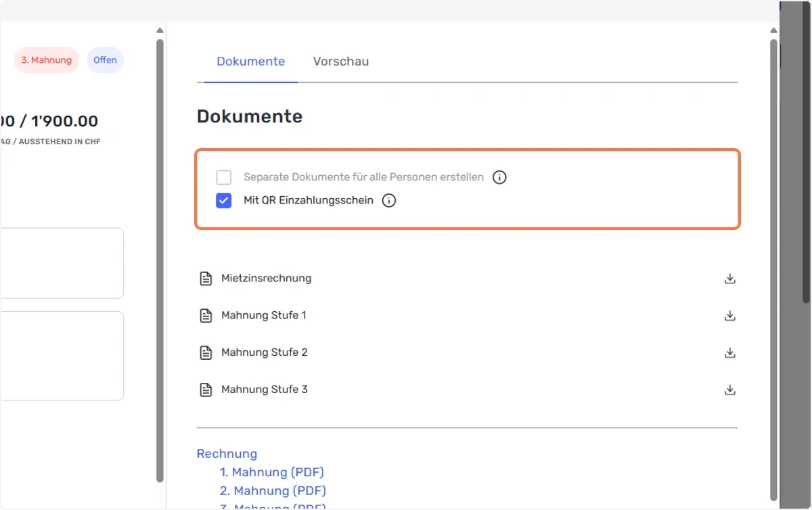
Task: Open the Rechnung link
Action: pos(227,454)
